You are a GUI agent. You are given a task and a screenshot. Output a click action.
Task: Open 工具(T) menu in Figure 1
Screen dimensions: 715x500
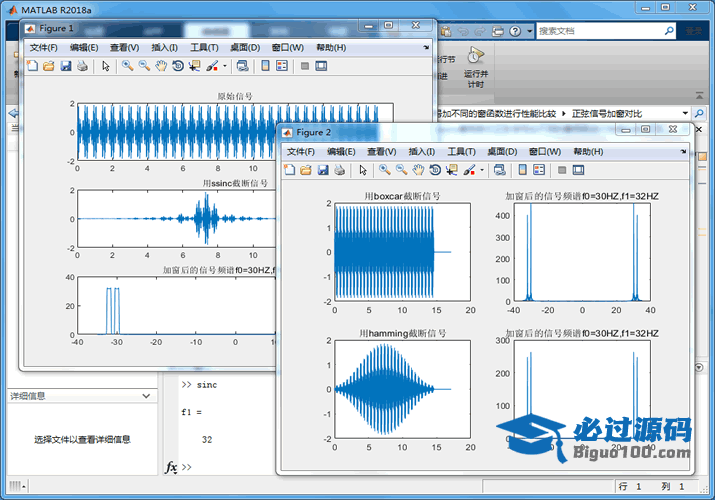point(204,47)
